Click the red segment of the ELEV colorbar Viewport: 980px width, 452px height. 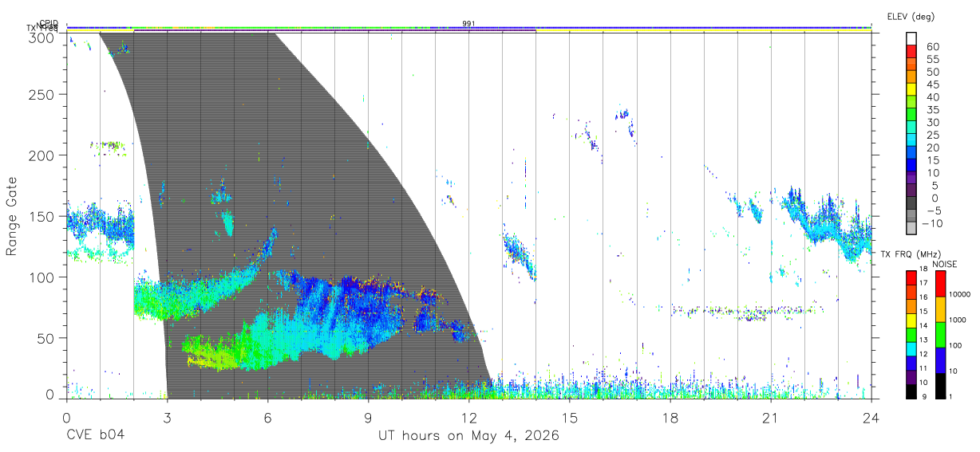point(911,51)
